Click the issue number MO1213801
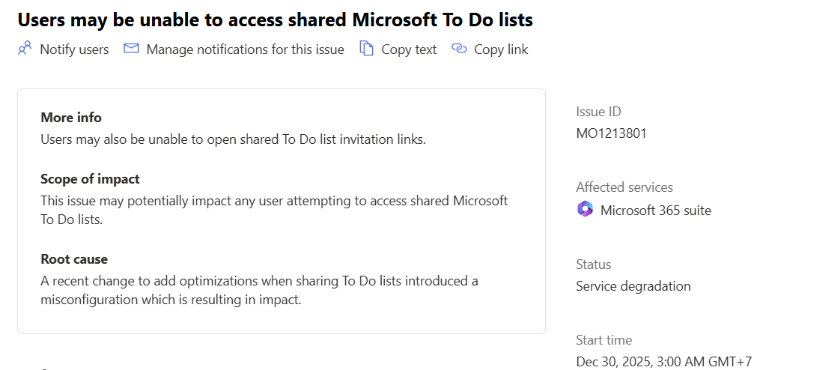This screenshot has width=819, height=370. click(612, 133)
